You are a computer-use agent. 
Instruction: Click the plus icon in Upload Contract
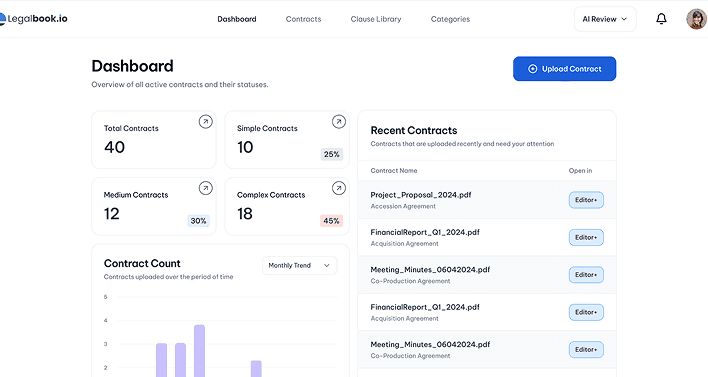[532, 69]
